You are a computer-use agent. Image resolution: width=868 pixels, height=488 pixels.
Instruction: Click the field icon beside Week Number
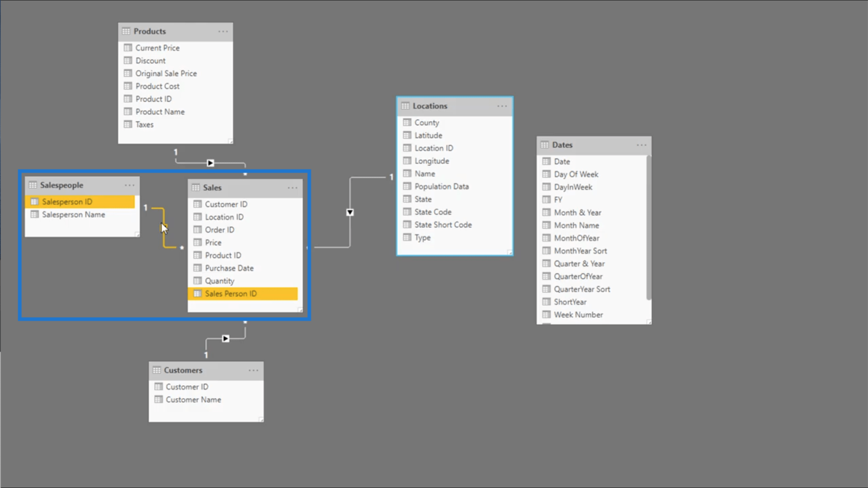[547, 315]
